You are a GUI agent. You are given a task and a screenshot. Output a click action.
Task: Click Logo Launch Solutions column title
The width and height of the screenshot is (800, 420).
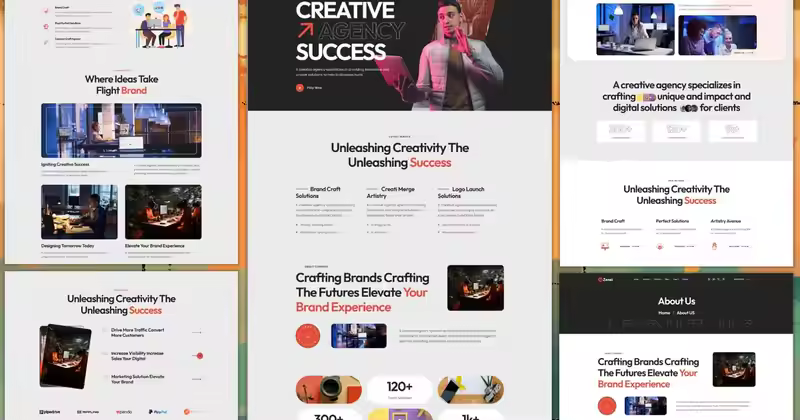pyautogui.click(x=461, y=192)
